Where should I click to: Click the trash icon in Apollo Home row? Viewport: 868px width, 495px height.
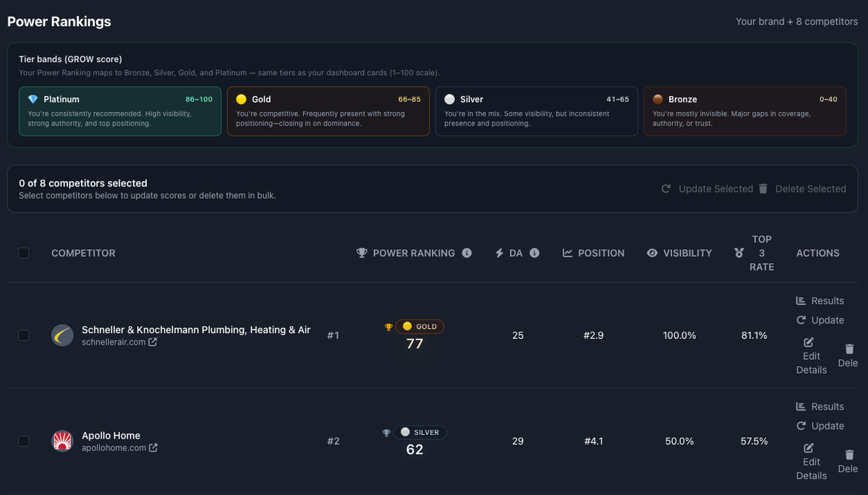(x=849, y=455)
